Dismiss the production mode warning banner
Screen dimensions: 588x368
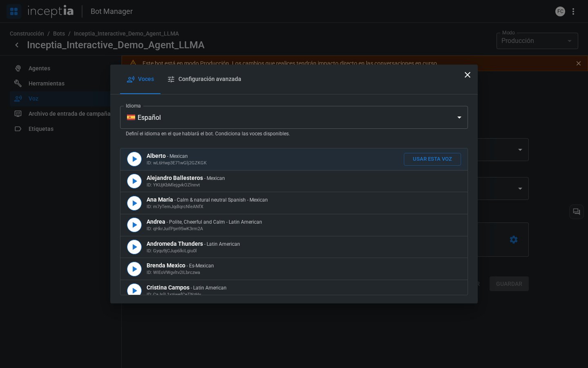click(x=579, y=63)
